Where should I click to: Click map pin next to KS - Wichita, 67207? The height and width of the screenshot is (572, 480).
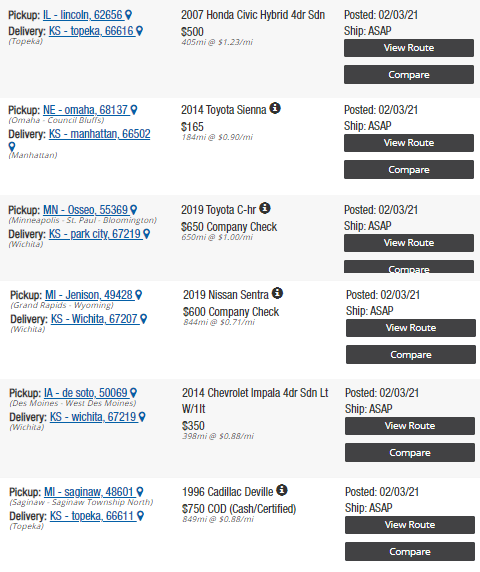point(144,319)
